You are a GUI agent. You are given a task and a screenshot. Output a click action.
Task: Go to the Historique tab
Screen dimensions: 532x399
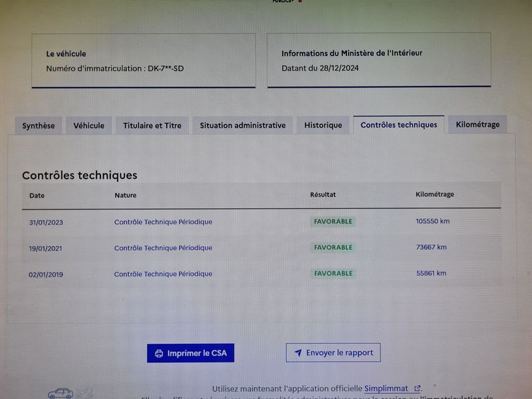(x=323, y=125)
